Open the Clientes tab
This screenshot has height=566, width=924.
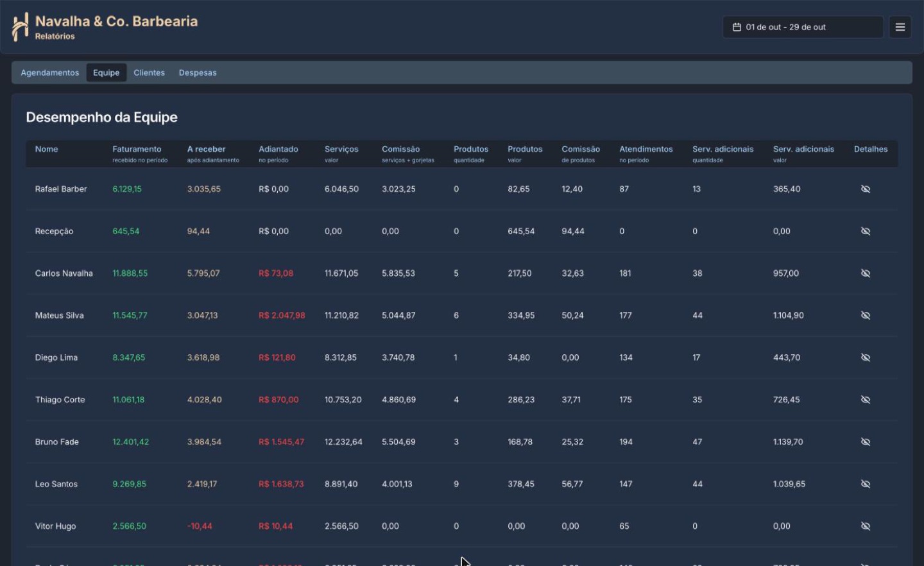(150, 73)
